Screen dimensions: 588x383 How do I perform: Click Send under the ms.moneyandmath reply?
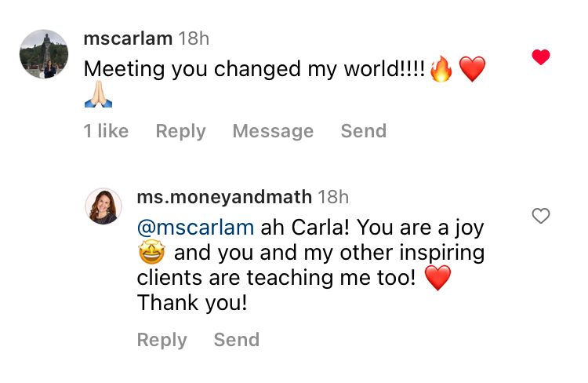[x=237, y=340]
